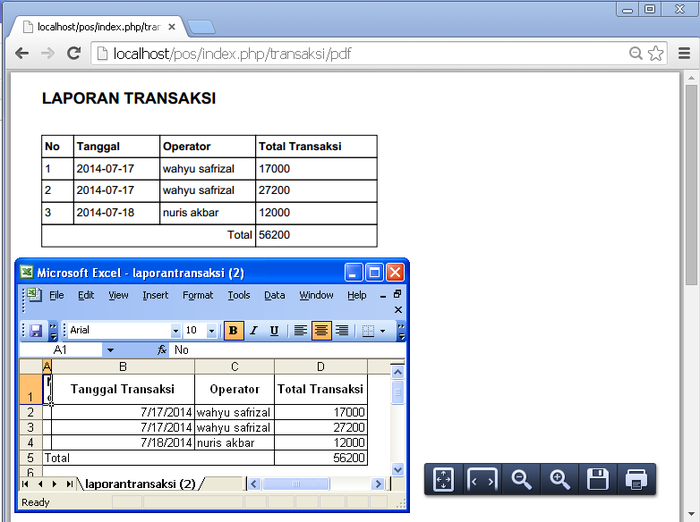Bookmark this page with the star icon

point(656,54)
